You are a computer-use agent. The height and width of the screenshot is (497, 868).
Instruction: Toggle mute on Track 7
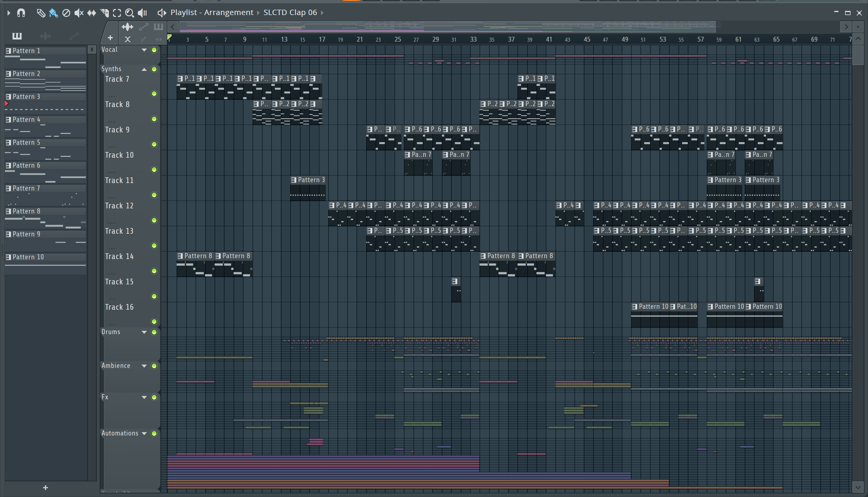(x=154, y=93)
